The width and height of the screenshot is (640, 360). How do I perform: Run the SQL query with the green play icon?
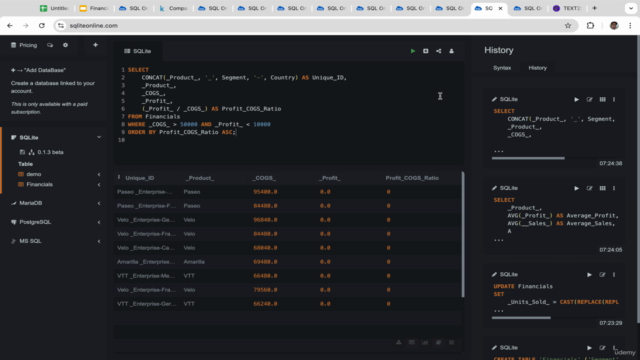click(413, 51)
